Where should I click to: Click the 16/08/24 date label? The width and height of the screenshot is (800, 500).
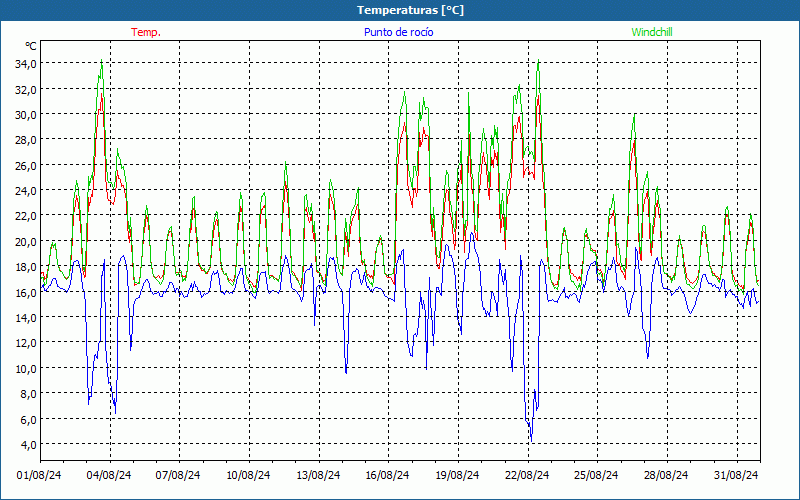pyautogui.click(x=387, y=475)
